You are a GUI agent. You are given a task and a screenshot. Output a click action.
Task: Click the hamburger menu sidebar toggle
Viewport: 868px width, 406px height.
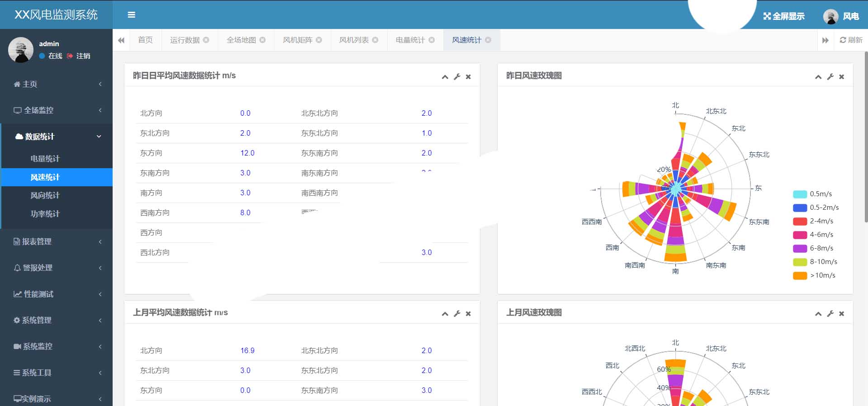[132, 15]
